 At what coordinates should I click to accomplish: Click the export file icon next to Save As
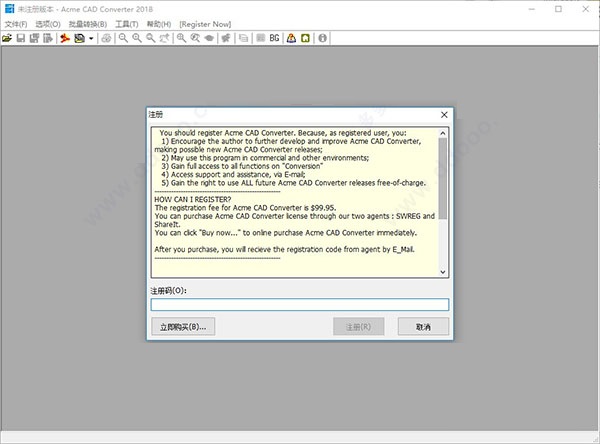coord(48,38)
